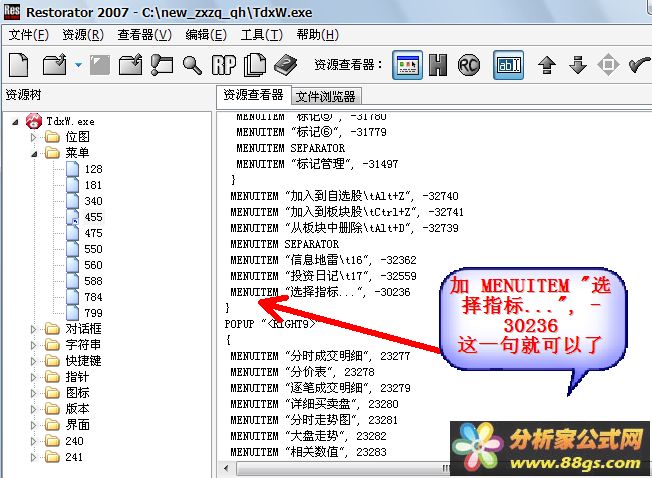Click the New file toolbar icon
Screen dimensions: 652x478
(19, 65)
